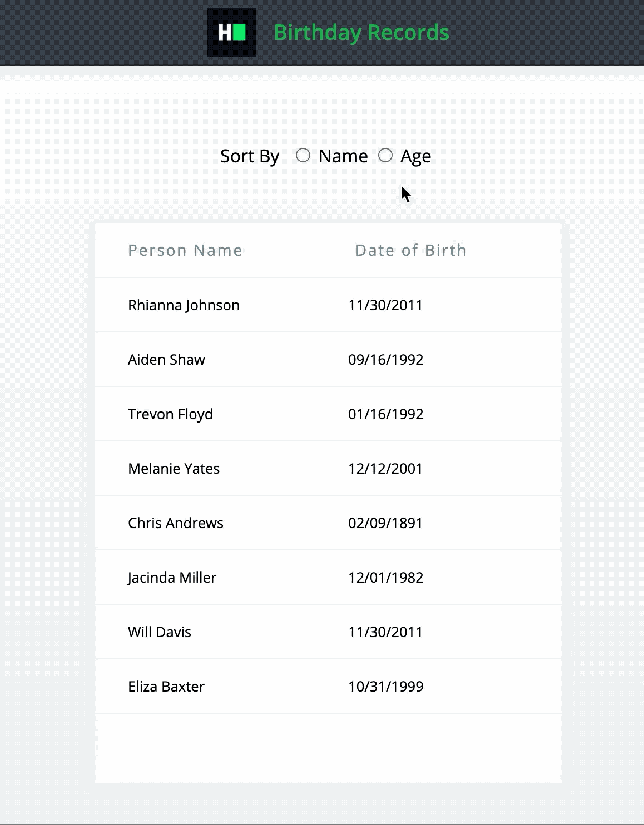This screenshot has width=644, height=825.
Task: Select the Name radio button
Action: tap(304, 156)
